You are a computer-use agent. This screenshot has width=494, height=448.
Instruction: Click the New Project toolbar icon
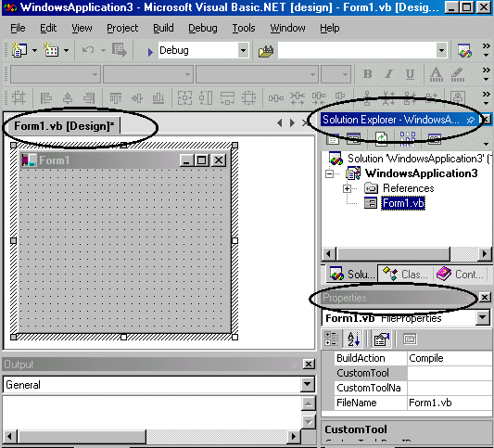19,50
